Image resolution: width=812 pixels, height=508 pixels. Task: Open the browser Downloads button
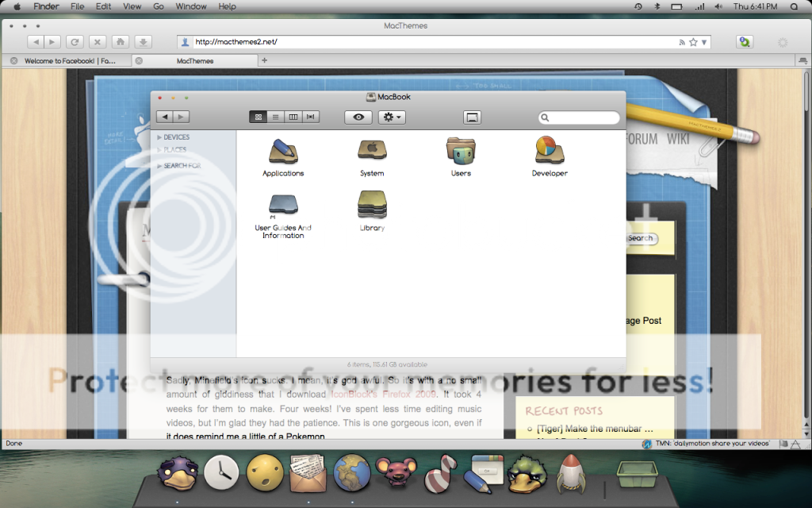pyautogui.click(x=143, y=42)
